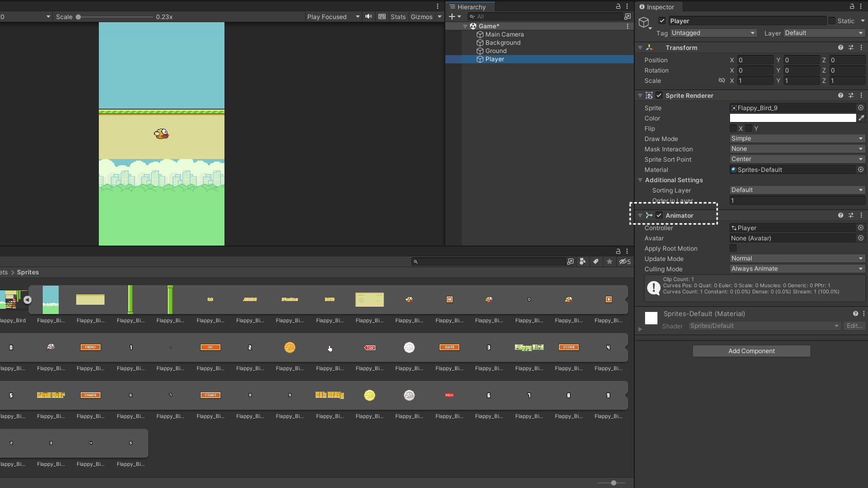Open Sprites folder breadcrumb
The height and width of the screenshot is (488, 868).
tap(28, 272)
